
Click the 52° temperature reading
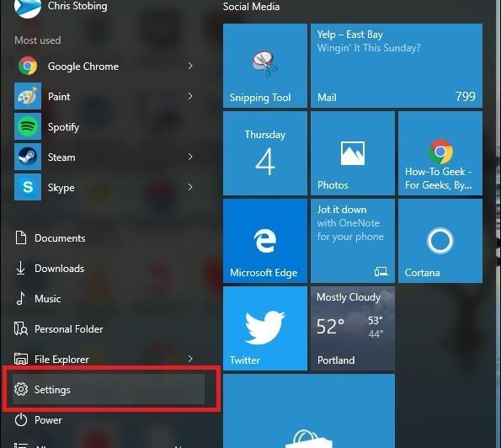click(x=330, y=326)
